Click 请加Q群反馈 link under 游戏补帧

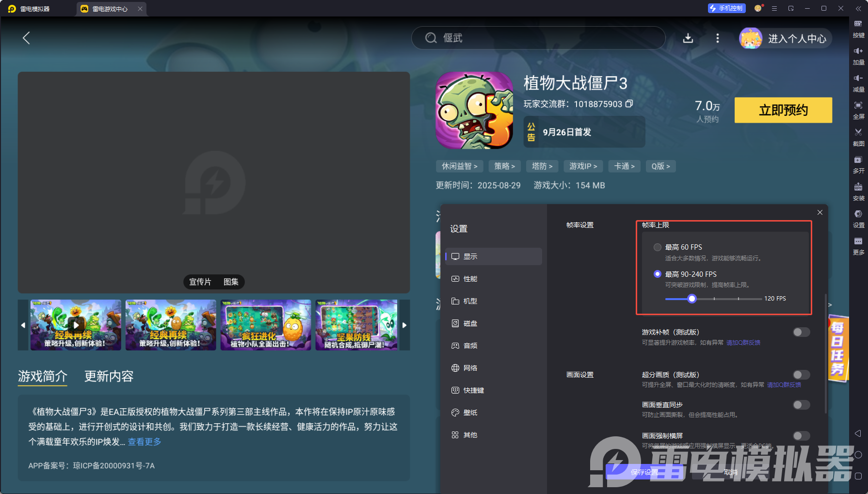click(x=743, y=343)
